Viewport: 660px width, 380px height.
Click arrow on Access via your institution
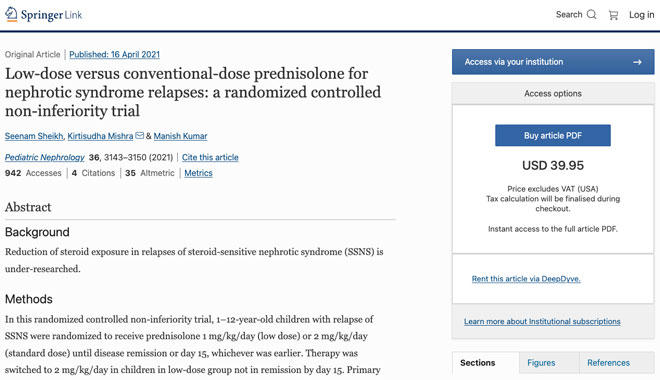tap(637, 62)
